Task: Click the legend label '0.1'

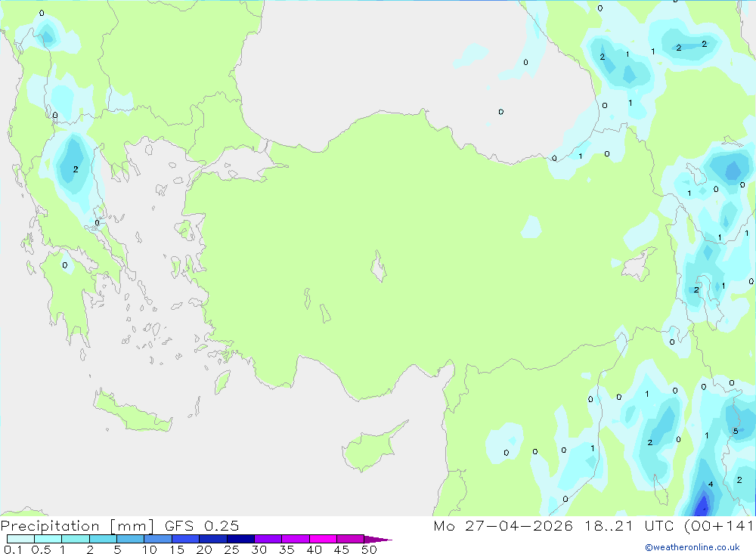Action: coord(13,549)
